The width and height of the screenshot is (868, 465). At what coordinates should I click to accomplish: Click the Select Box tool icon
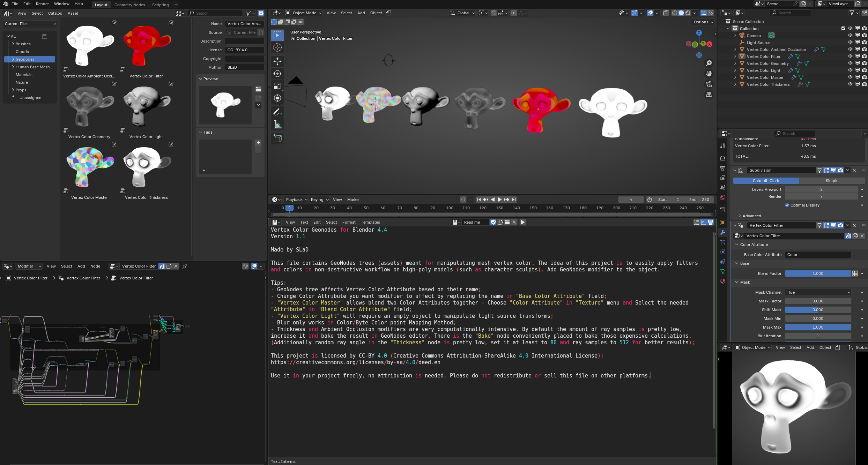[277, 35]
